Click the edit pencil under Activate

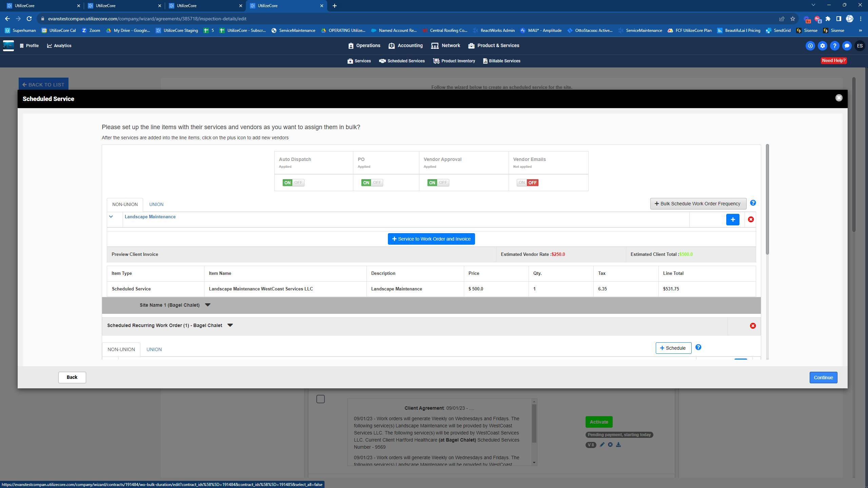coord(602,445)
